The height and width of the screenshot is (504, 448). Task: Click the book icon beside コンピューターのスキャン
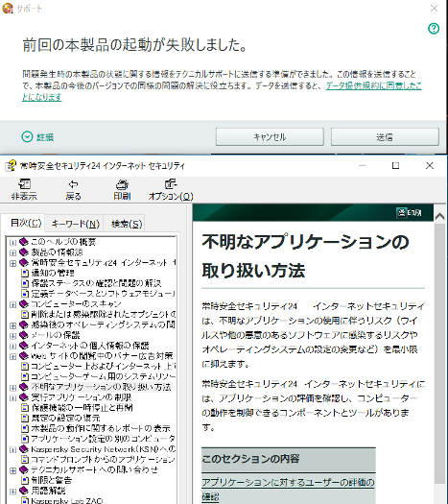click(24, 303)
